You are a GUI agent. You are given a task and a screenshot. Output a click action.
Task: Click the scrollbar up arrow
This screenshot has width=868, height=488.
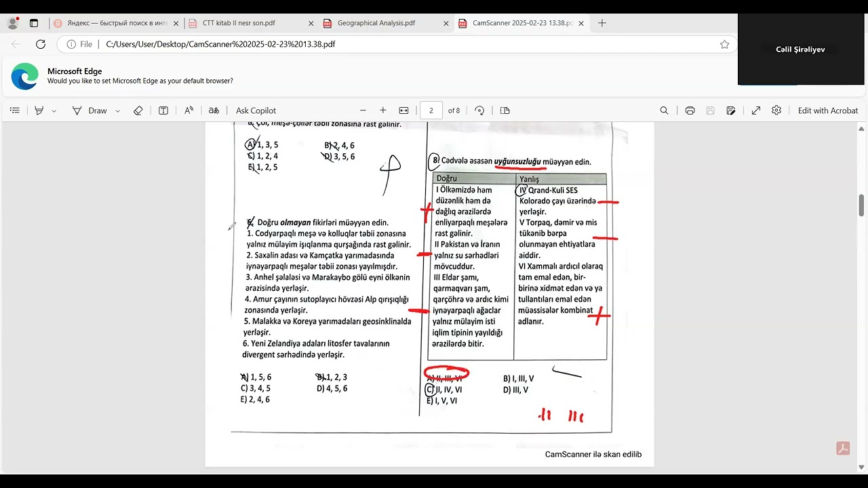[862, 128]
